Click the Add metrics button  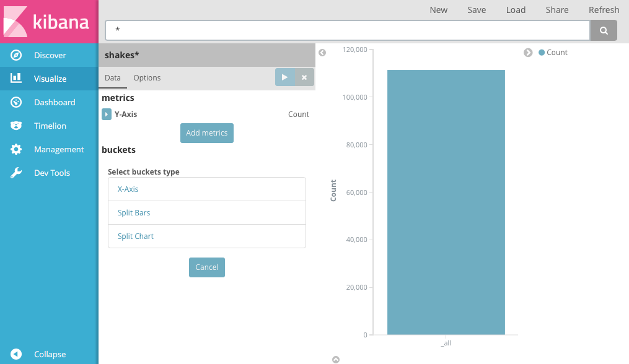[206, 132]
